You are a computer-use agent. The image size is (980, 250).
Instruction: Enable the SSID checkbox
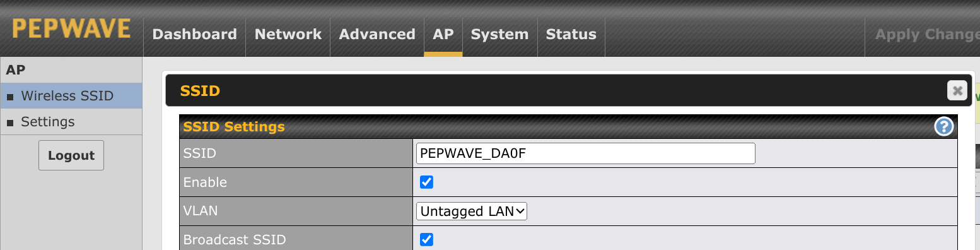[427, 182]
